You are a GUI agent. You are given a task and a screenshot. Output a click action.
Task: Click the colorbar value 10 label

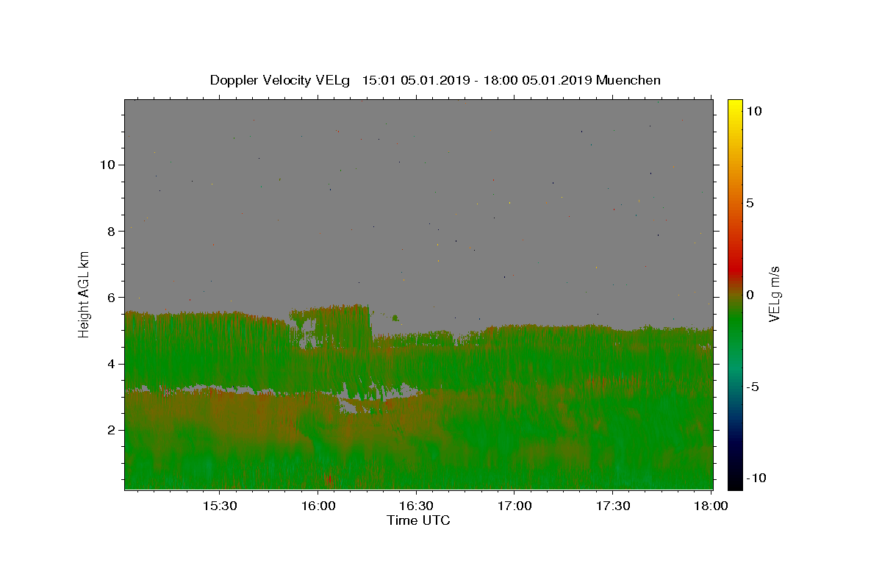click(753, 111)
